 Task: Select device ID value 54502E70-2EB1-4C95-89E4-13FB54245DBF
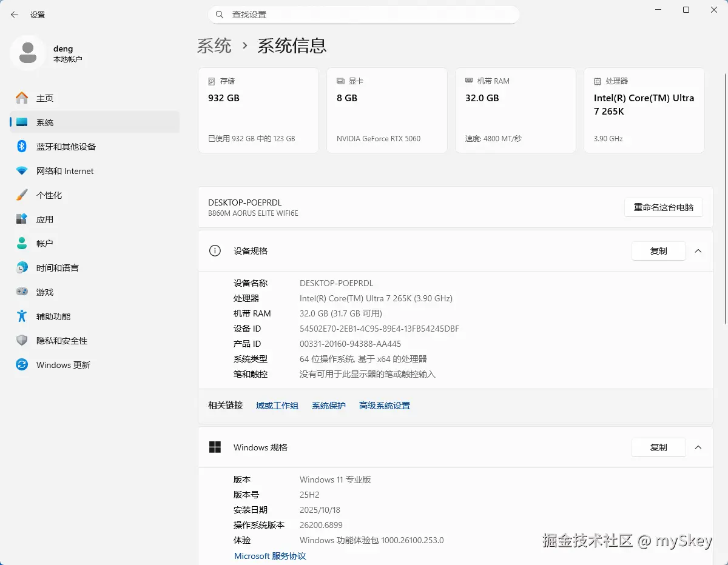click(379, 329)
